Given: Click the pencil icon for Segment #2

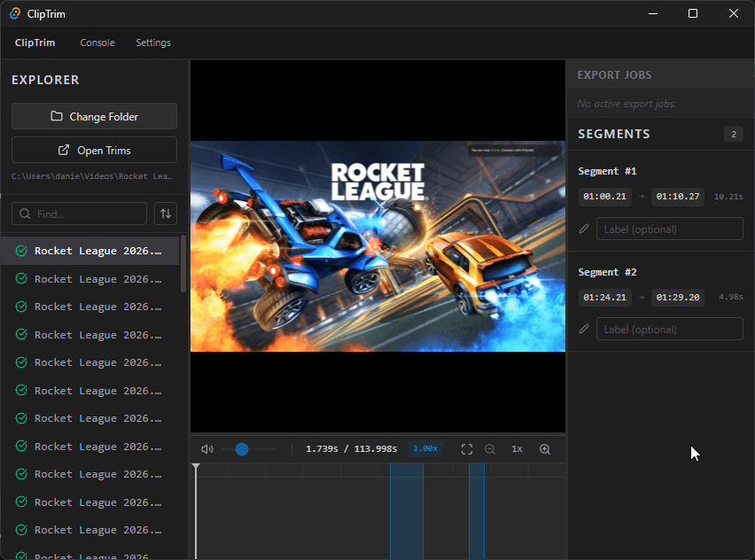Looking at the screenshot, I should (584, 330).
